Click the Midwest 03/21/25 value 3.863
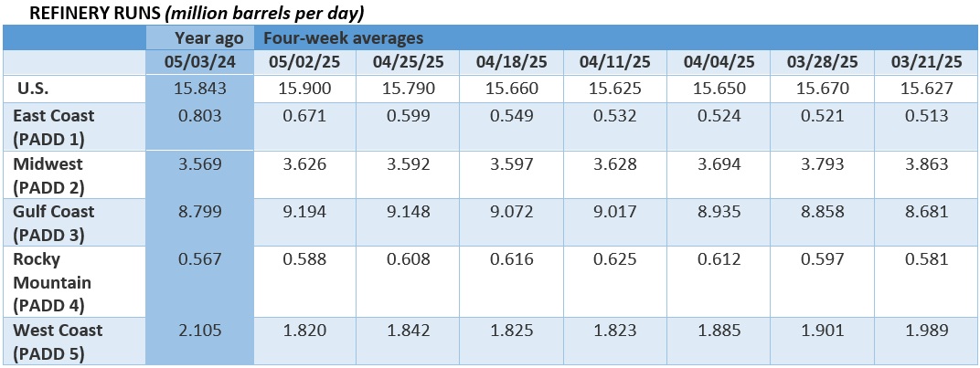The image size is (980, 368). [x=927, y=163]
